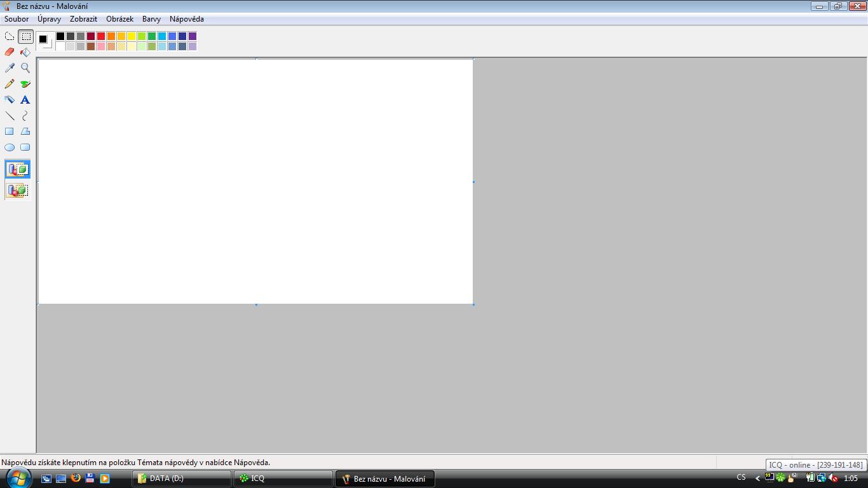Image resolution: width=868 pixels, height=488 pixels.
Task: Open the Obrázek menu
Action: click(119, 19)
